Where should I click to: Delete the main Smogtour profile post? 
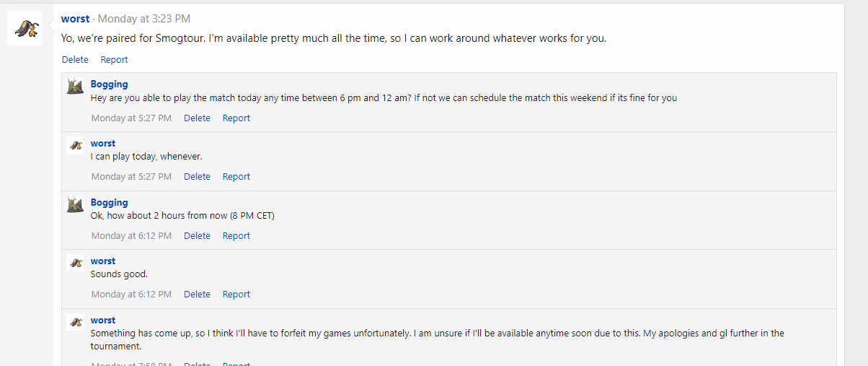[75, 60]
